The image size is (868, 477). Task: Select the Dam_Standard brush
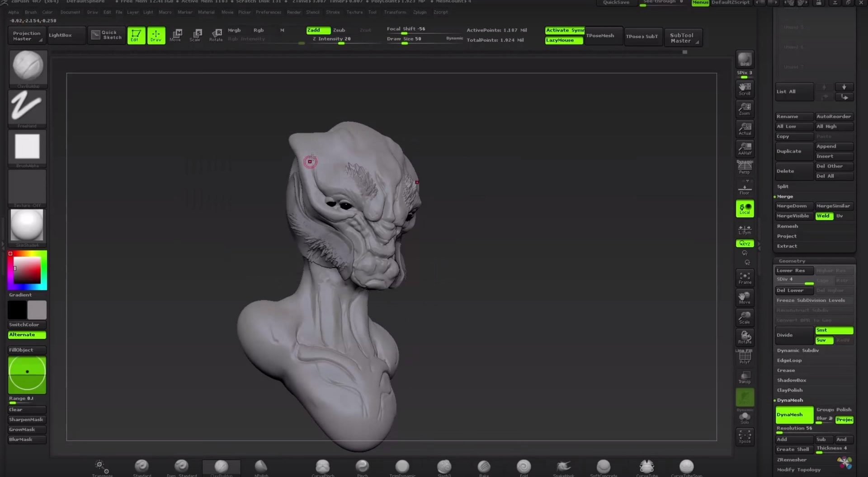pyautogui.click(x=181, y=468)
